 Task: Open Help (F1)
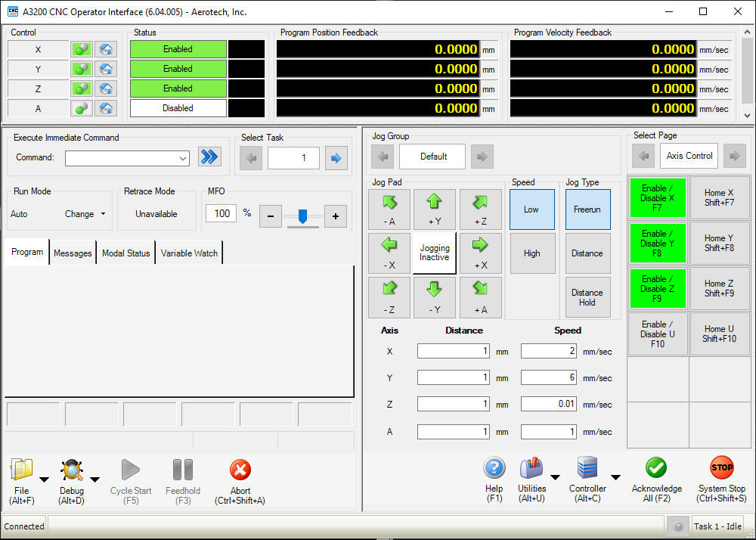(x=494, y=467)
